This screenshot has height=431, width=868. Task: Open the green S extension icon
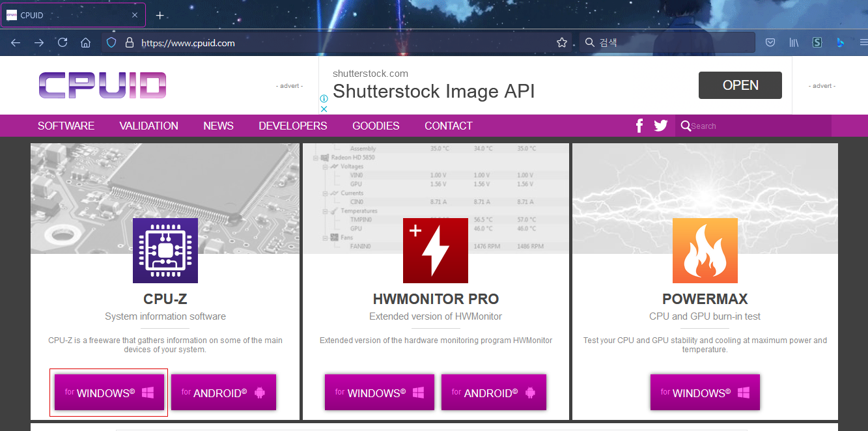tap(817, 43)
